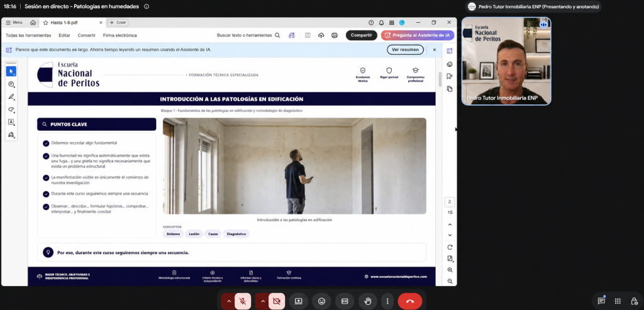Image resolution: width=644 pixels, height=310 pixels.
Task: Start presenting your screen
Action: pos(299,301)
